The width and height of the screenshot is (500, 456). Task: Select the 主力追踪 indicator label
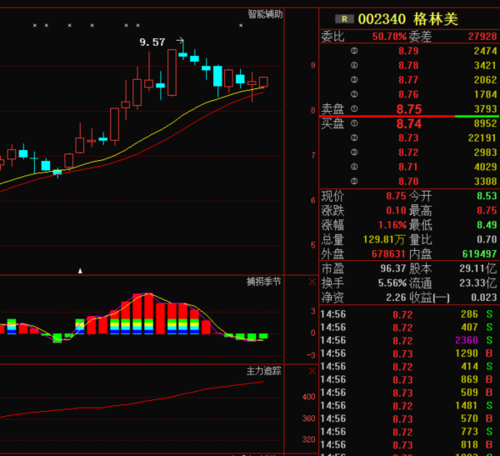pos(264,371)
